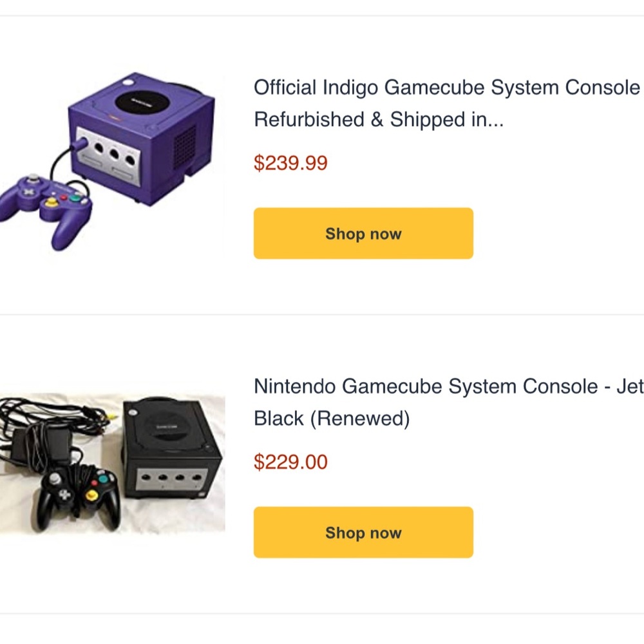This screenshot has height=644, width=644.
Task: Open the Official Indigo Gamecube listing title
Action: click(444, 103)
